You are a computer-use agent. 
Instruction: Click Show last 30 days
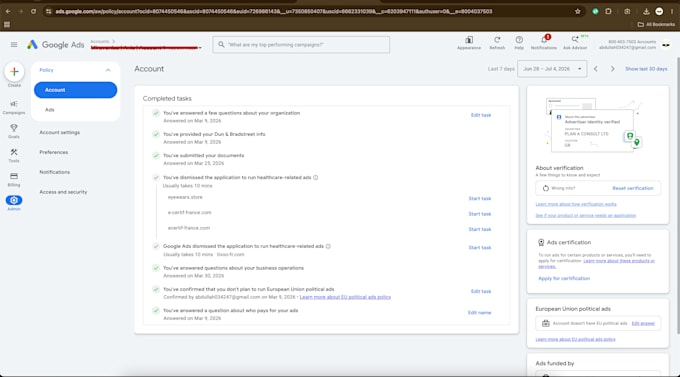(646, 69)
